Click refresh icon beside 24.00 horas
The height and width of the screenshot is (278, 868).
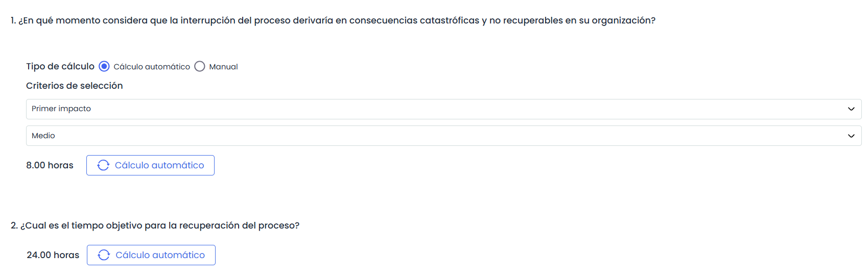104,255
